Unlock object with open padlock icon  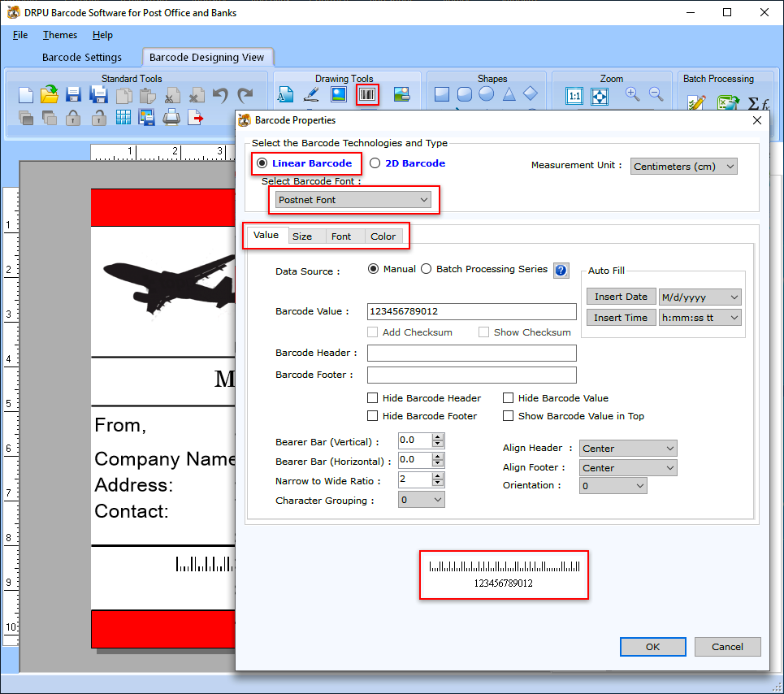[98, 118]
